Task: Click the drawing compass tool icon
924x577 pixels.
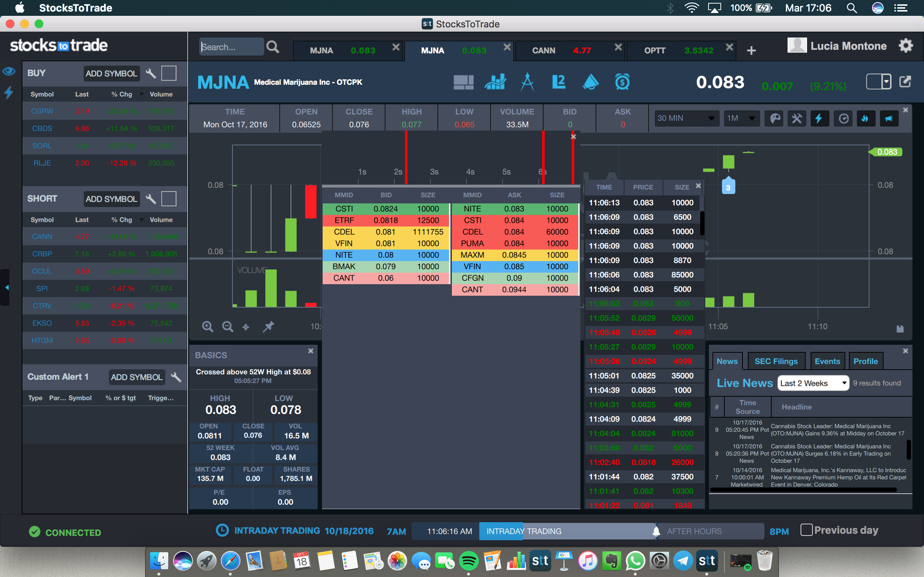Action: pyautogui.click(x=527, y=82)
